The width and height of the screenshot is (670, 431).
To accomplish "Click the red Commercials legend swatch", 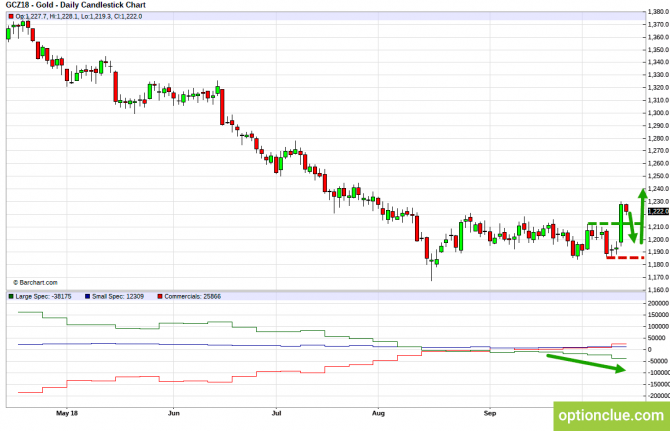I will 160,296.
